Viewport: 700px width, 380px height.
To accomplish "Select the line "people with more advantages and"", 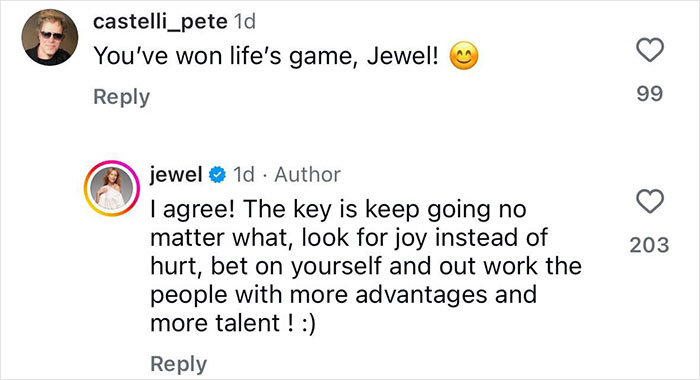I will [344, 295].
